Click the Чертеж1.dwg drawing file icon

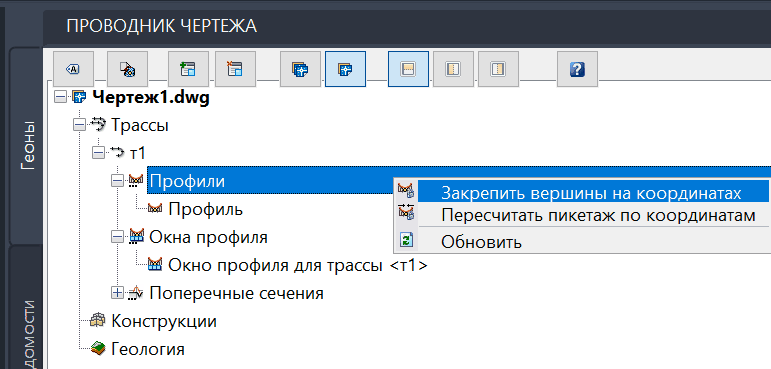pos(79,97)
